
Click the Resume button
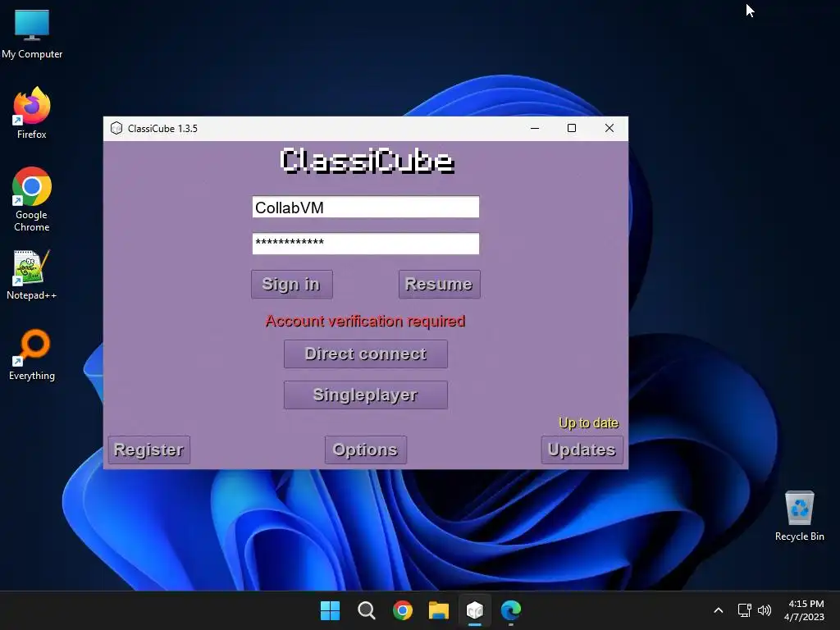tap(440, 285)
